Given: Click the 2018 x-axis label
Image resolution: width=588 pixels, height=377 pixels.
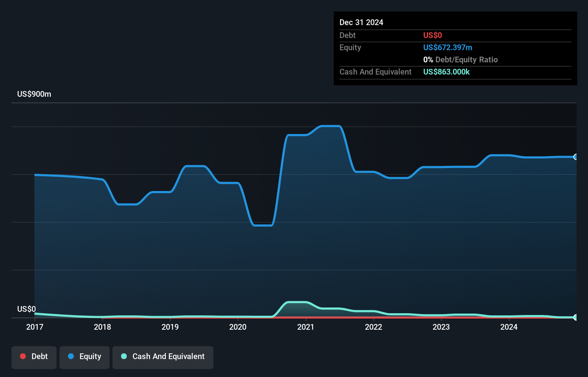Looking at the screenshot, I should 102,327.
